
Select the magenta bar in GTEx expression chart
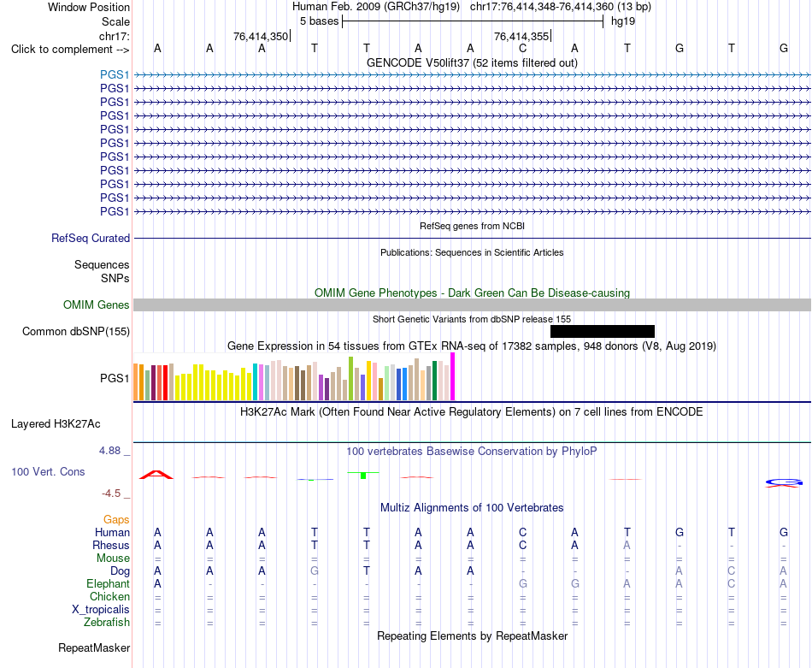(453, 376)
